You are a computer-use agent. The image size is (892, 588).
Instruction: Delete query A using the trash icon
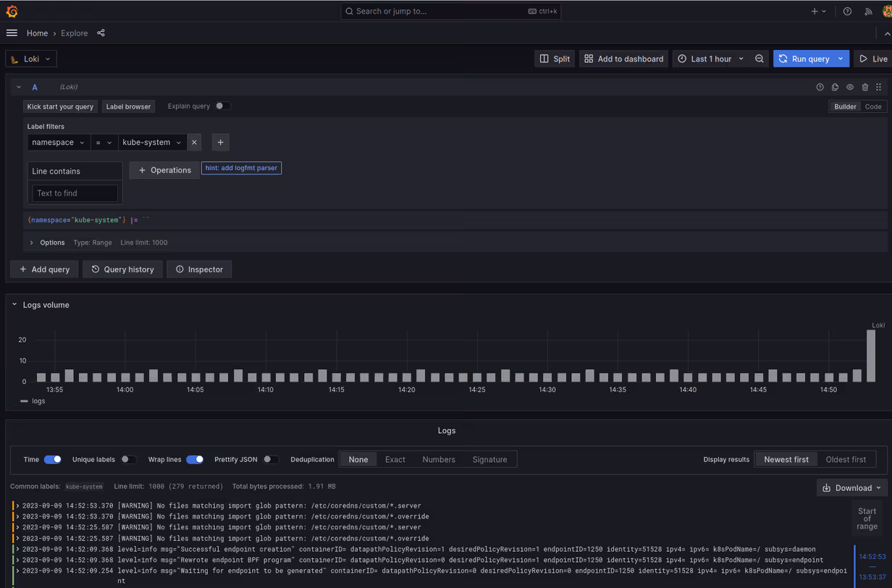click(864, 87)
